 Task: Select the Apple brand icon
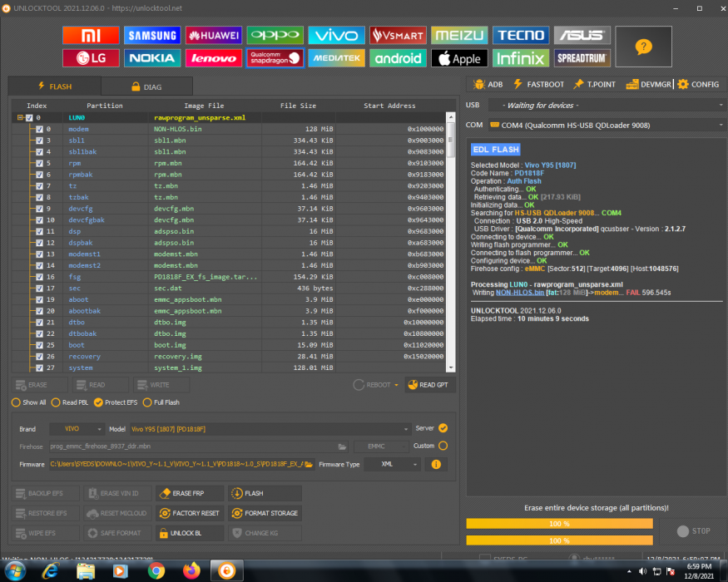(459, 58)
